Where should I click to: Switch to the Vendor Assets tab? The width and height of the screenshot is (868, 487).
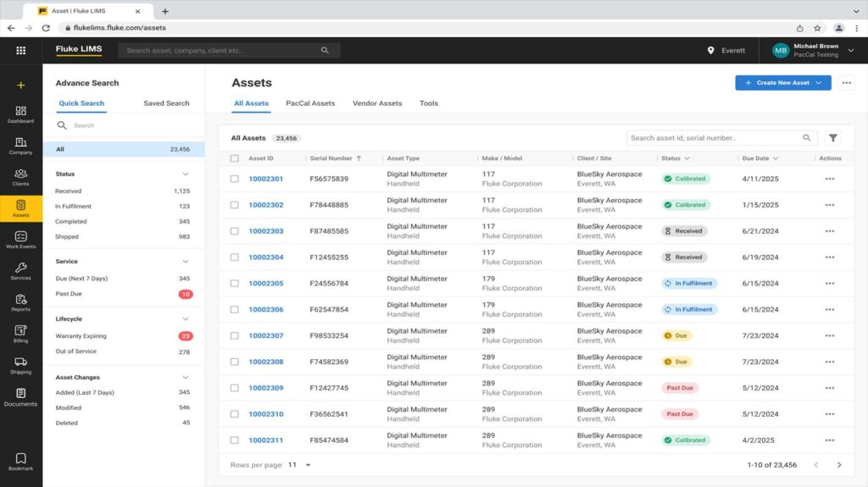(x=377, y=103)
